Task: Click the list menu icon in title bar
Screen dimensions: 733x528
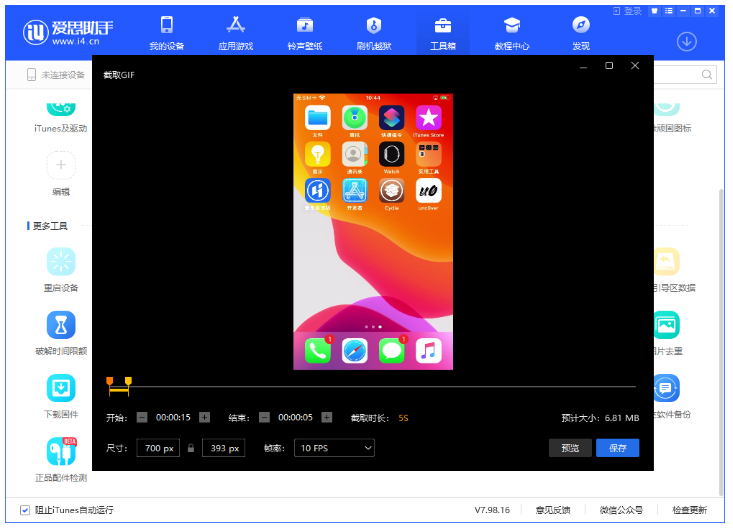Action: 669,11
